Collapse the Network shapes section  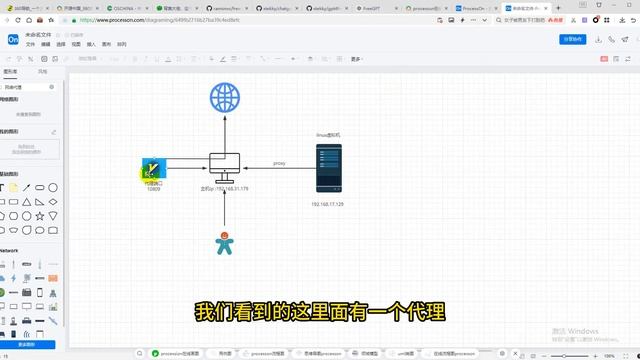pyautogui.click(x=9, y=250)
